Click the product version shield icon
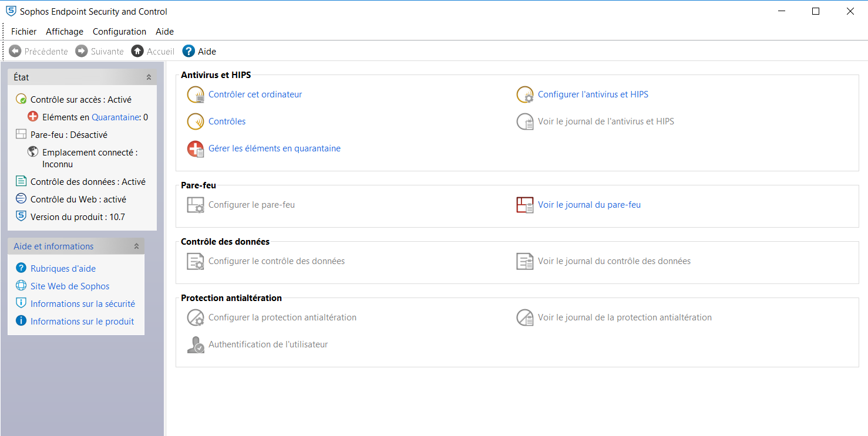Image resolution: width=868 pixels, height=436 pixels. [21, 217]
